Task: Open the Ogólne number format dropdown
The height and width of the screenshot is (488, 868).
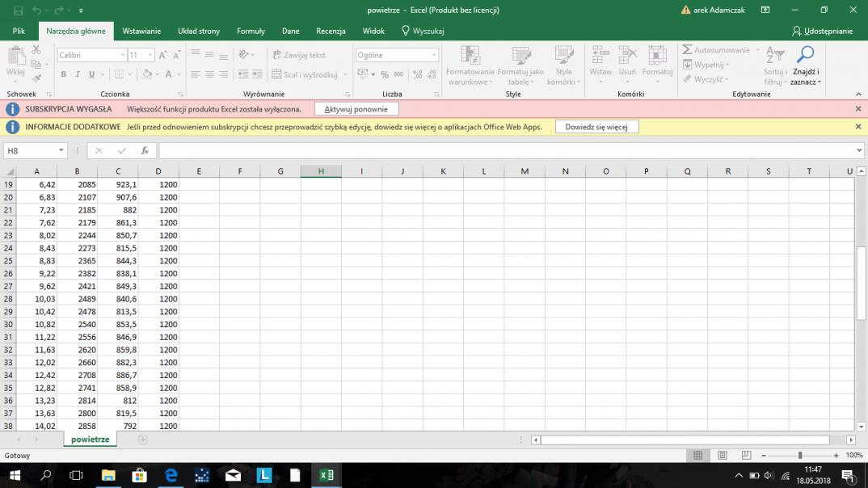Action: pos(434,55)
